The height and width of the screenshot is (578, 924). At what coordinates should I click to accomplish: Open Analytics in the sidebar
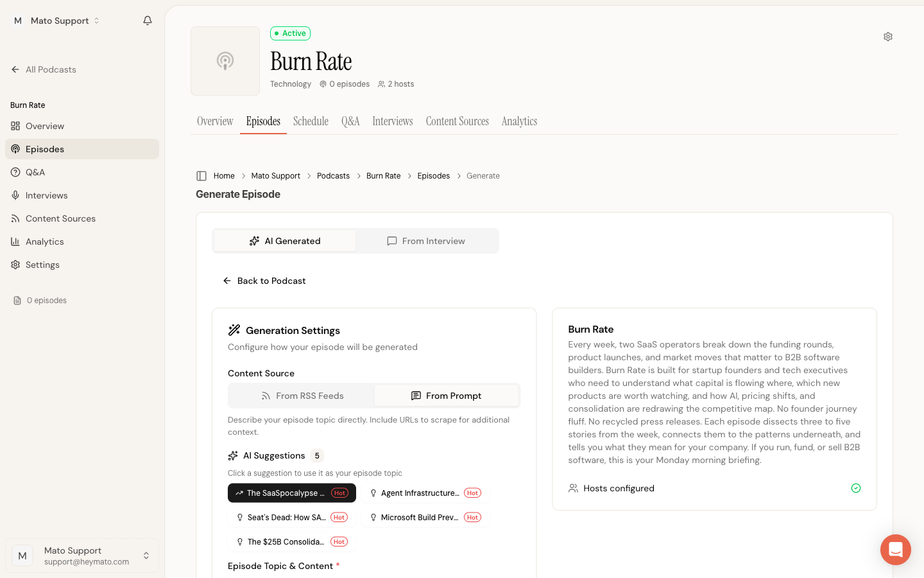click(x=82, y=241)
